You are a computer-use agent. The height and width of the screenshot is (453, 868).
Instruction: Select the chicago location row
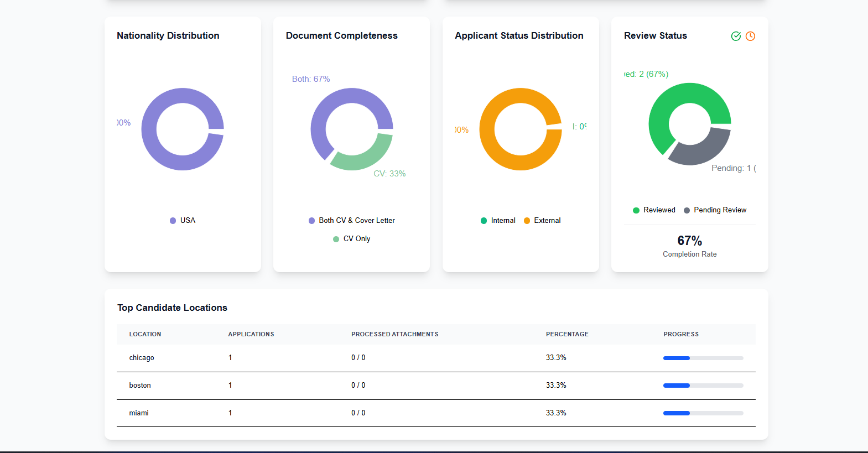click(142, 358)
